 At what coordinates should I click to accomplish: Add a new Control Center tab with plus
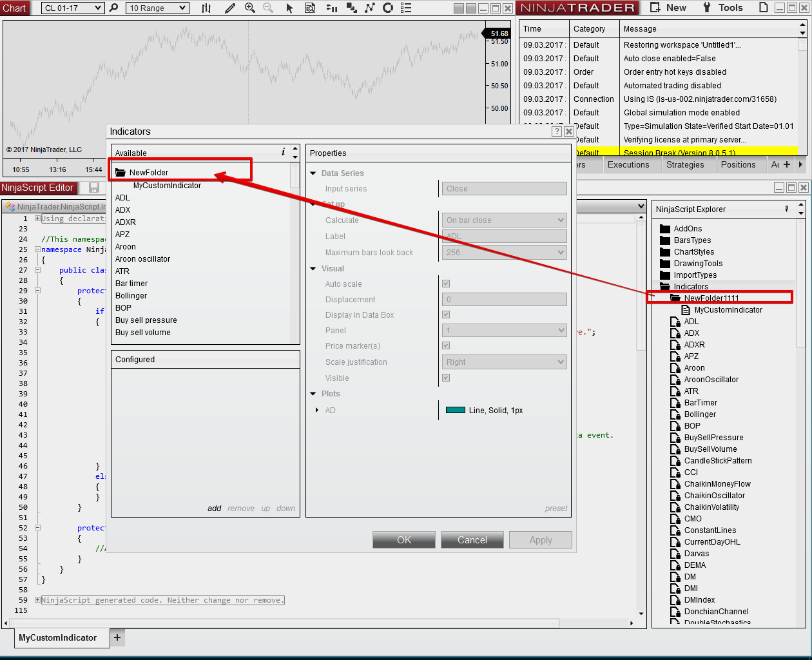tap(787, 164)
